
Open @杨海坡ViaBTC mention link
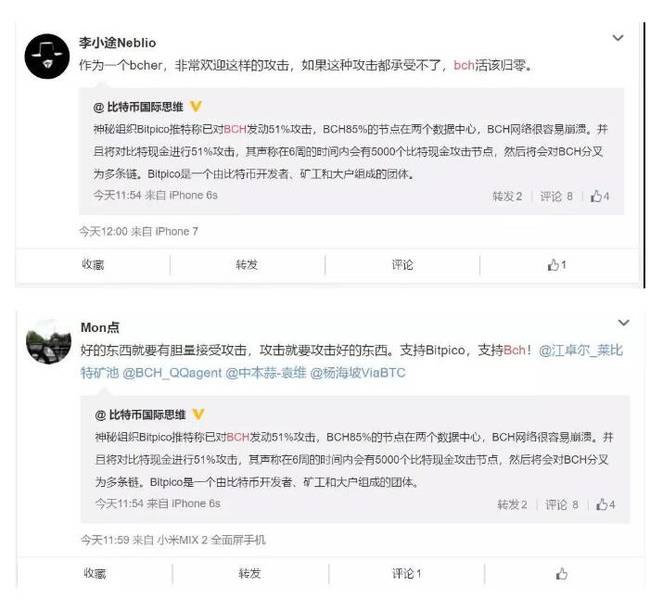point(358,373)
